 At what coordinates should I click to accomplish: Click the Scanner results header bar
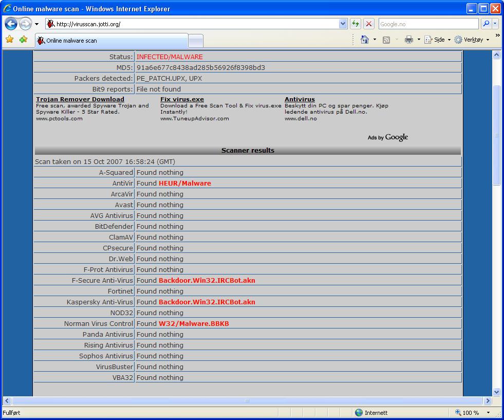pyautogui.click(x=248, y=150)
